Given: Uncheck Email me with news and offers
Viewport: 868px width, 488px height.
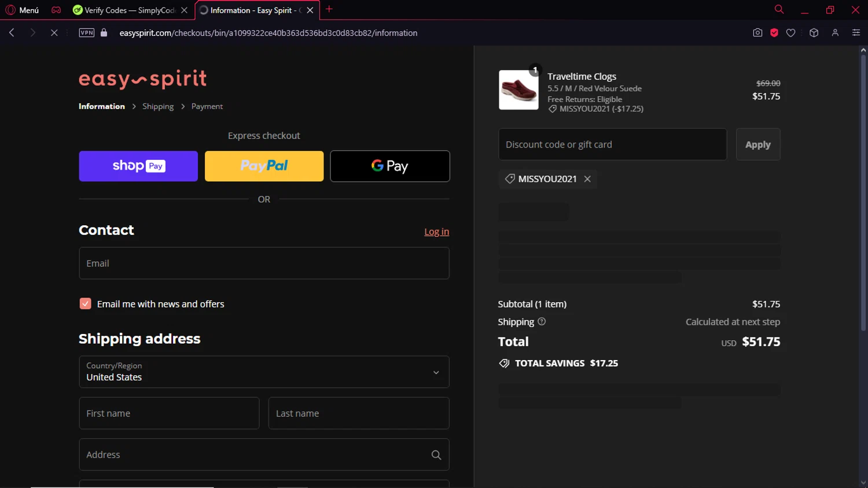Looking at the screenshot, I should tap(85, 304).
